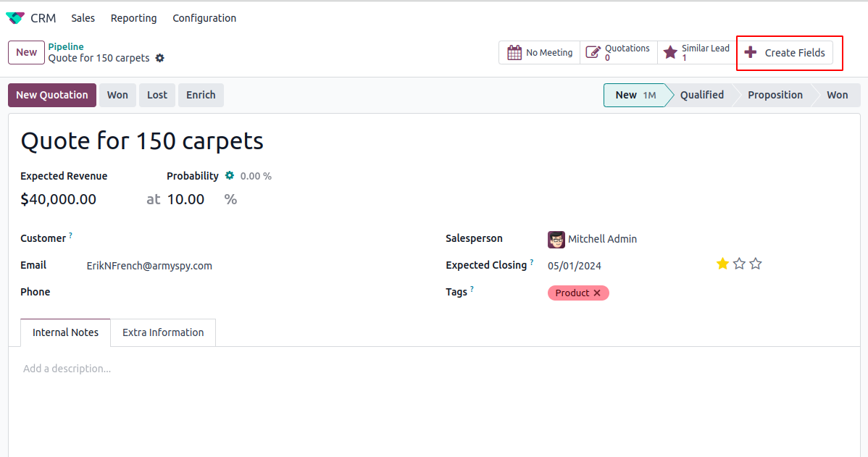
Task: Click the plus icon for Create Fields
Action: [751, 53]
